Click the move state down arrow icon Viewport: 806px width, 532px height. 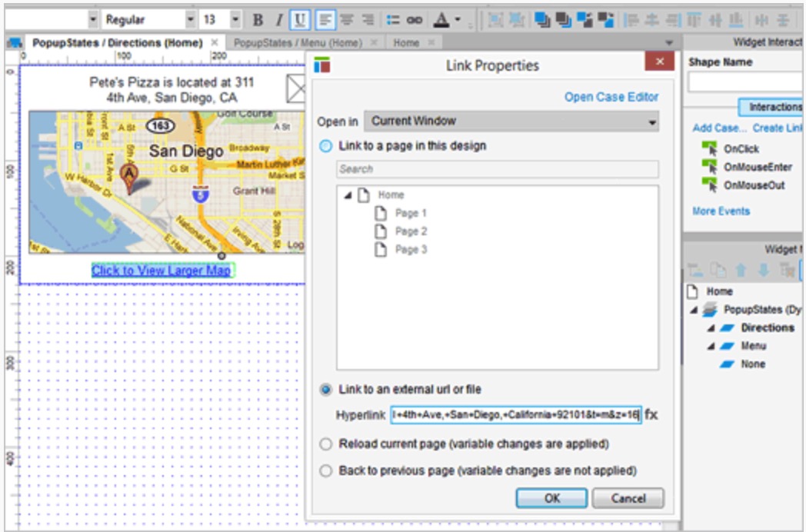pyautogui.click(x=764, y=271)
